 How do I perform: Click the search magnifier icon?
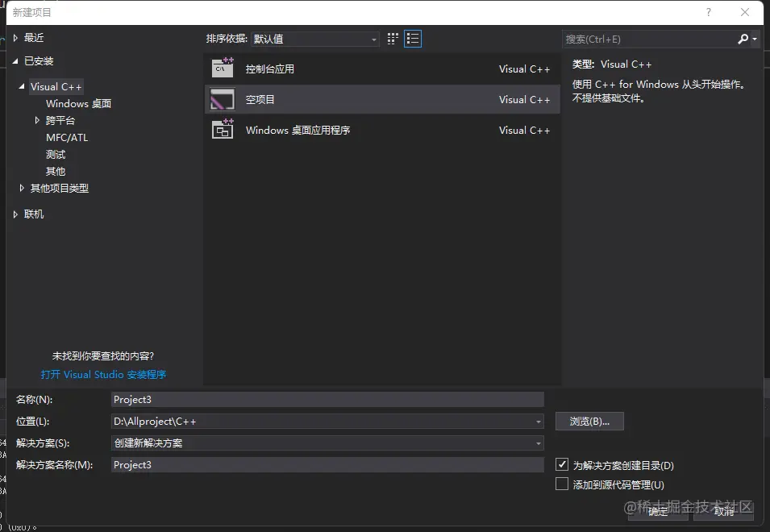[x=743, y=38]
